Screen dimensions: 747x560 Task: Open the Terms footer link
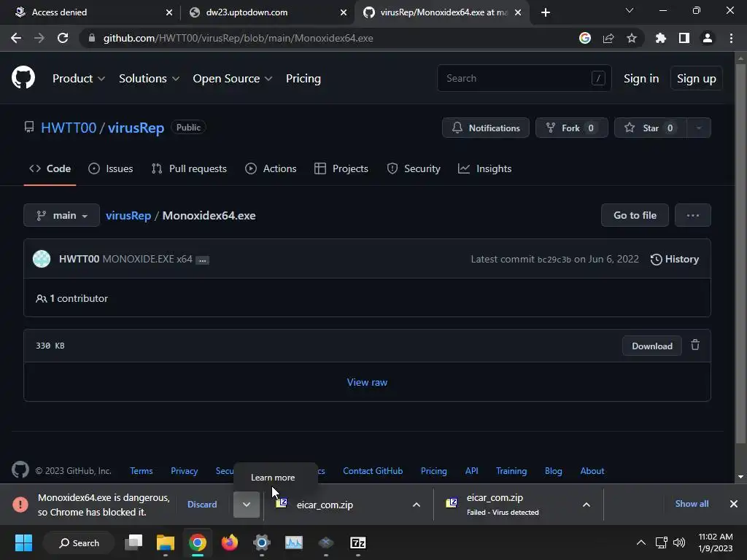coord(141,471)
